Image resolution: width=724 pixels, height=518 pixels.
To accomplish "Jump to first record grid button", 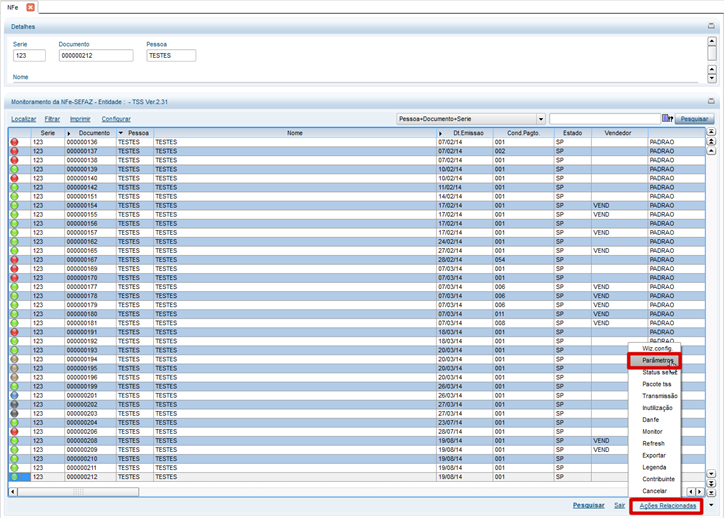I will click(x=712, y=132).
